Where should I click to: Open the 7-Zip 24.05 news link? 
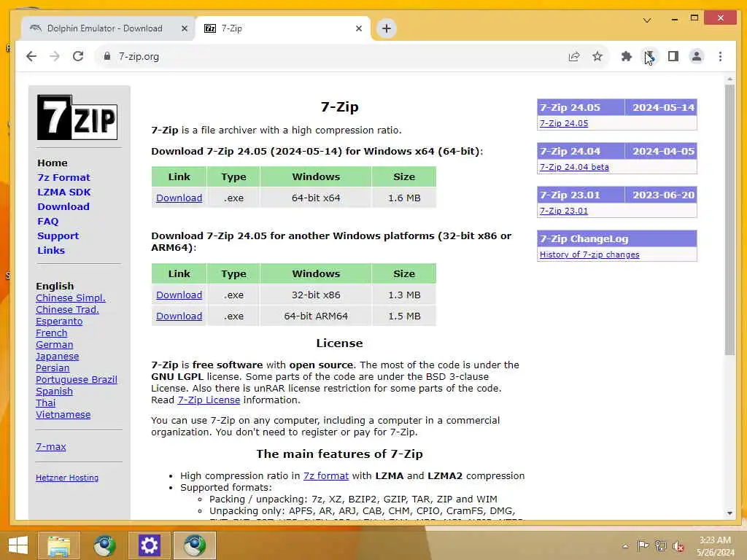[x=564, y=123]
